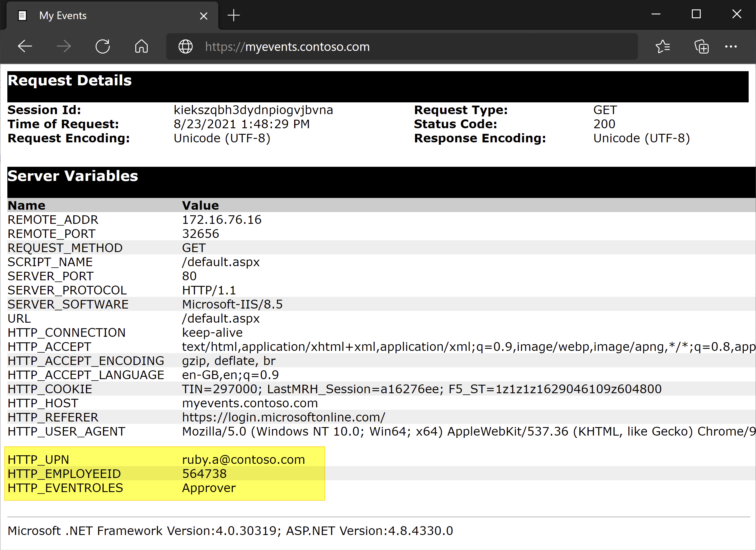Click the https://login.microsoftonline.com/ referer value
Screen dimensions: 756x550
coord(284,417)
